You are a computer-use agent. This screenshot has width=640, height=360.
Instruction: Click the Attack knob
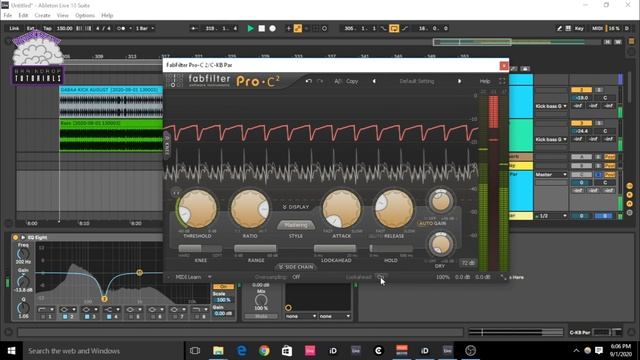click(342, 209)
